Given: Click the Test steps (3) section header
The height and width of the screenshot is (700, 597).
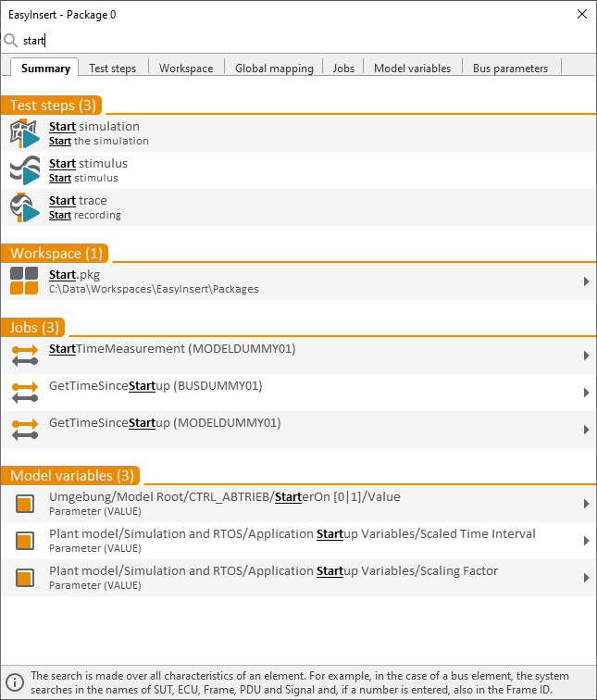Looking at the screenshot, I should [52, 106].
